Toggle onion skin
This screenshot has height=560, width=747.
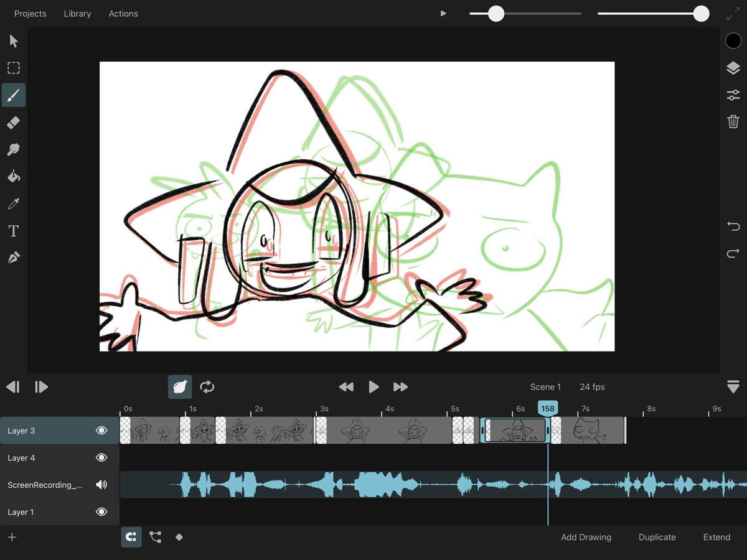tap(180, 387)
